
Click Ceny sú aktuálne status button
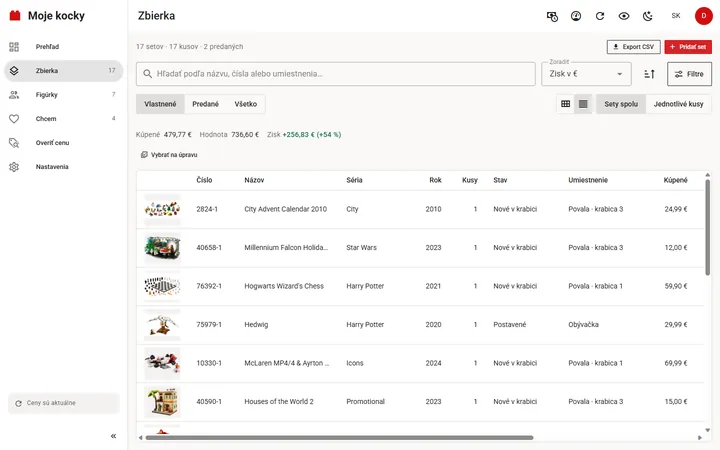tap(64, 403)
